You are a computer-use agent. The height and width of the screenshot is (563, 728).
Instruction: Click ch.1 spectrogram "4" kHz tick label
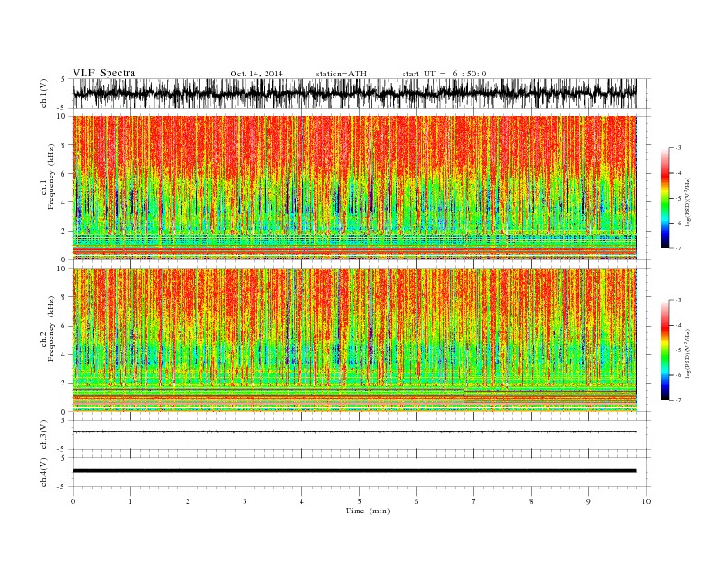click(64, 202)
